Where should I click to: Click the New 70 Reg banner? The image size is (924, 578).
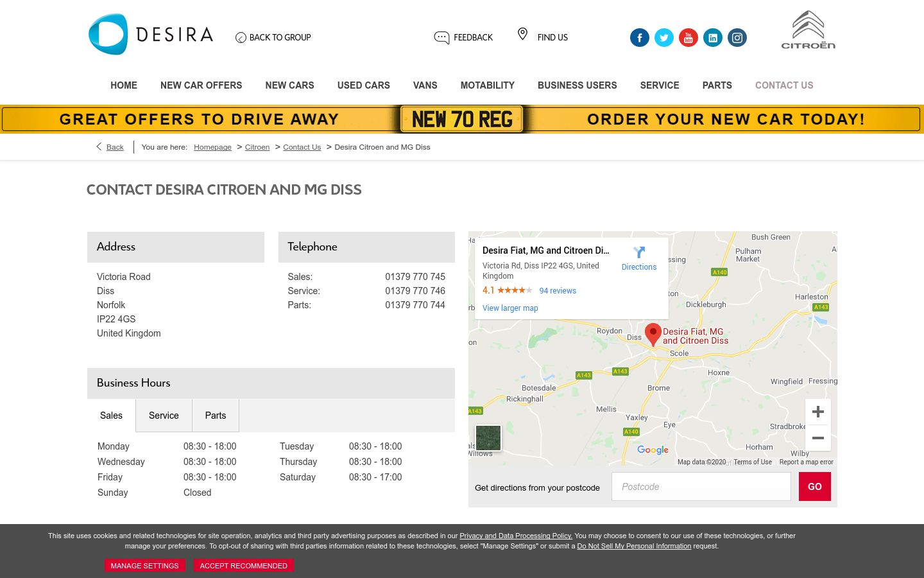pyautogui.click(x=462, y=119)
